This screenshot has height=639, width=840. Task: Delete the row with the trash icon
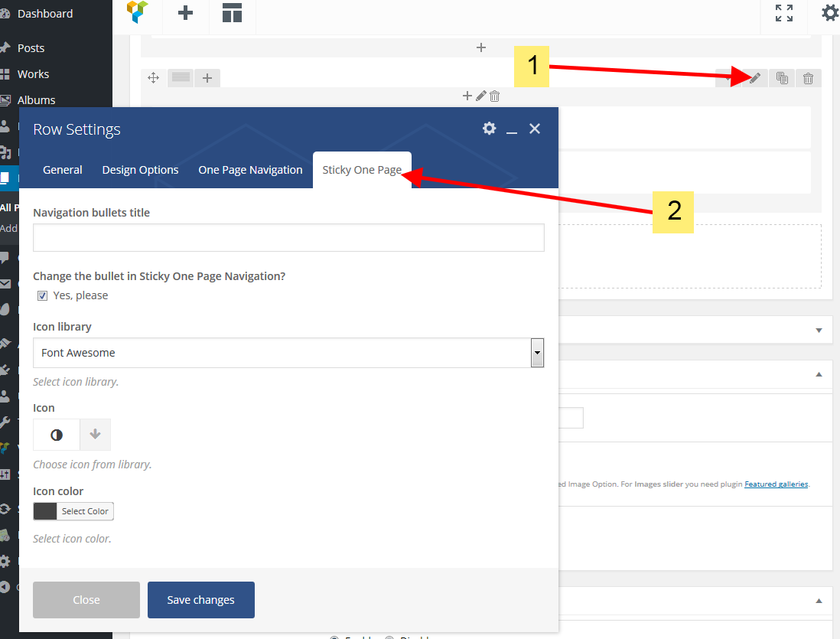808,77
